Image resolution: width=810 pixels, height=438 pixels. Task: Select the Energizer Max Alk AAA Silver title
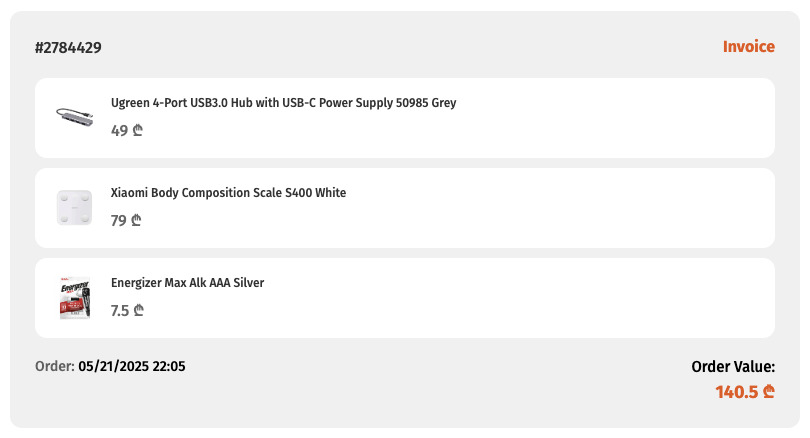188,283
